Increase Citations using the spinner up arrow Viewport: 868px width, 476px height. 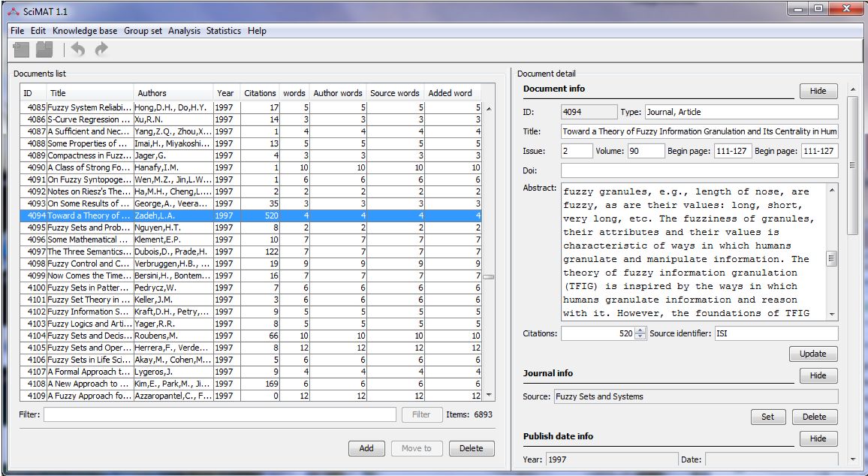[x=640, y=330]
